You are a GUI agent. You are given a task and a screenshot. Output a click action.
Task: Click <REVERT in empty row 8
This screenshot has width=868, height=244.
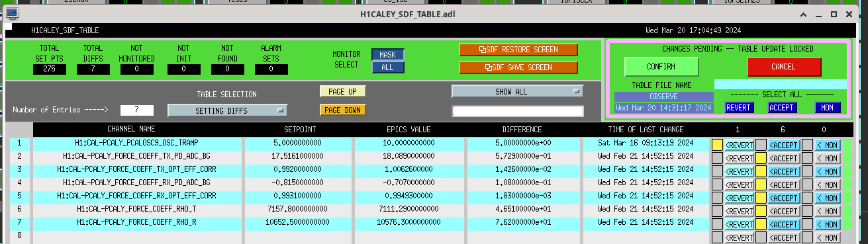click(740, 237)
